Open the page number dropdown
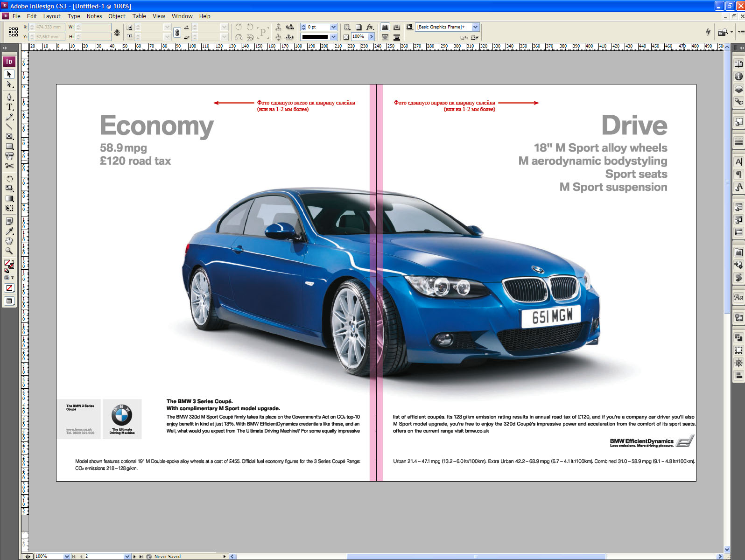This screenshot has height=560, width=745. tap(127, 556)
